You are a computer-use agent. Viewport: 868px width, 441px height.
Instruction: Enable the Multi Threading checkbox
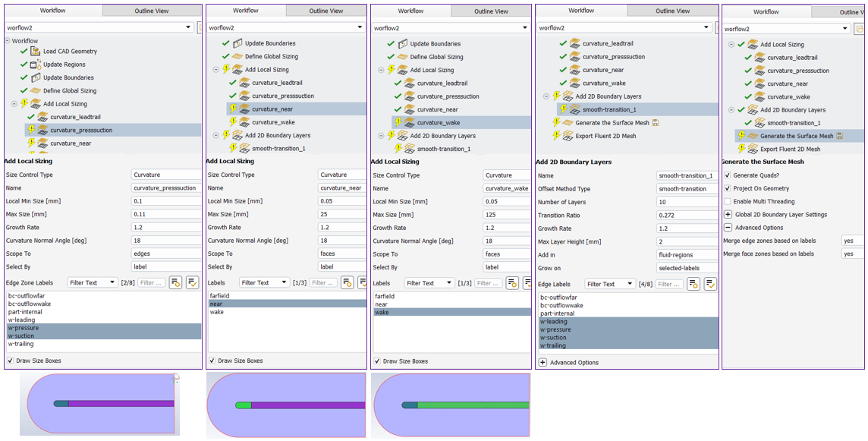click(x=728, y=201)
